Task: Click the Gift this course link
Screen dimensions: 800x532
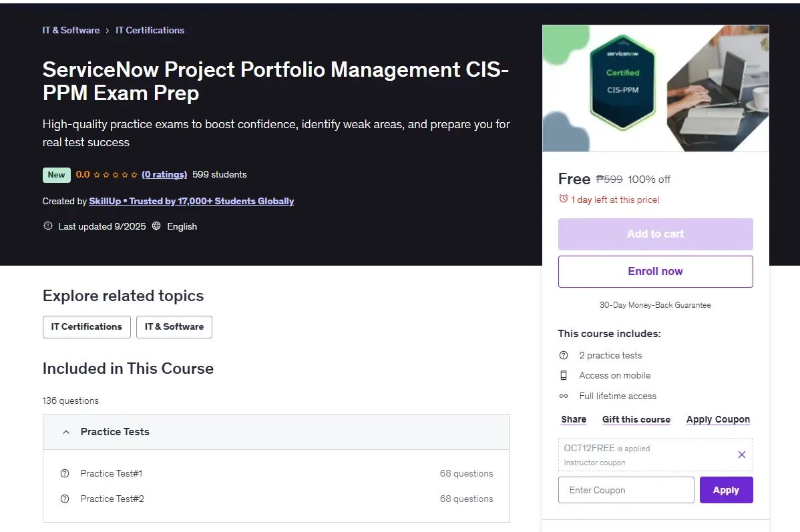Action: point(636,419)
